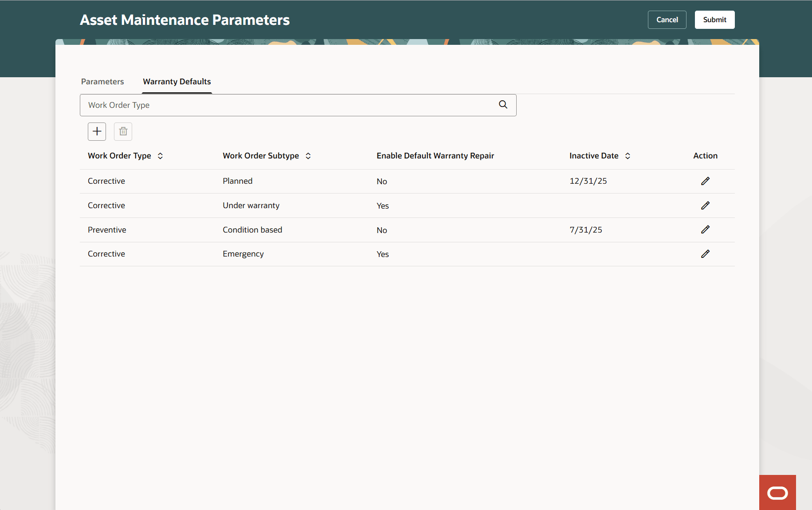This screenshot has height=510, width=812.
Task: Click the search magnifier icon
Action: point(502,104)
